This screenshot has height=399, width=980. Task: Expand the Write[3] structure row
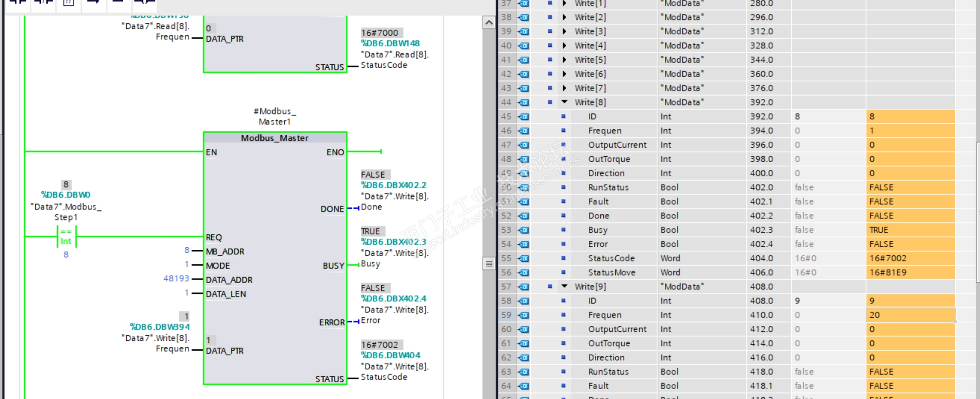(x=565, y=31)
